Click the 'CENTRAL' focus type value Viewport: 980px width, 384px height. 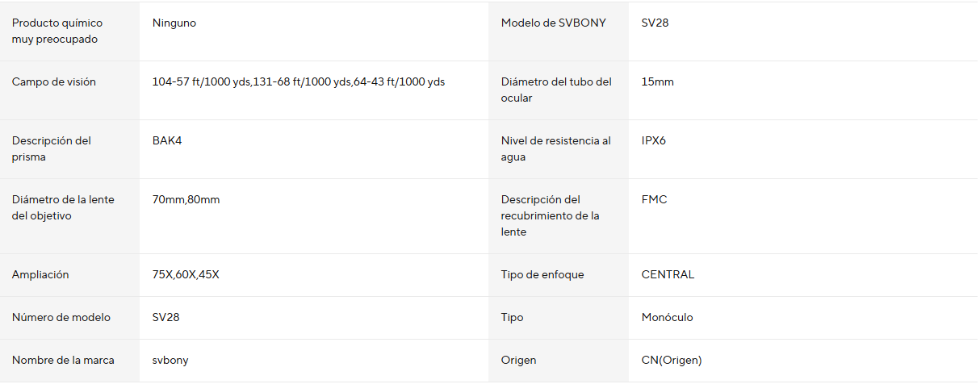tap(668, 275)
